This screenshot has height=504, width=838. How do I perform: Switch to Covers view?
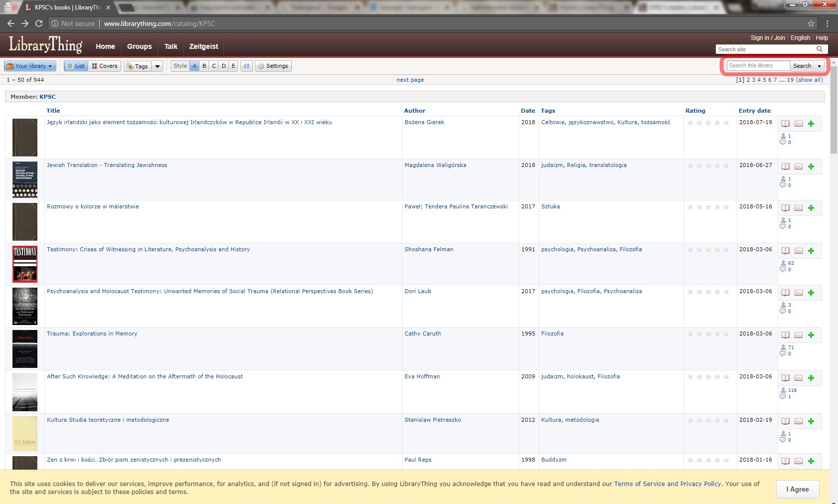[x=105, y=66]
